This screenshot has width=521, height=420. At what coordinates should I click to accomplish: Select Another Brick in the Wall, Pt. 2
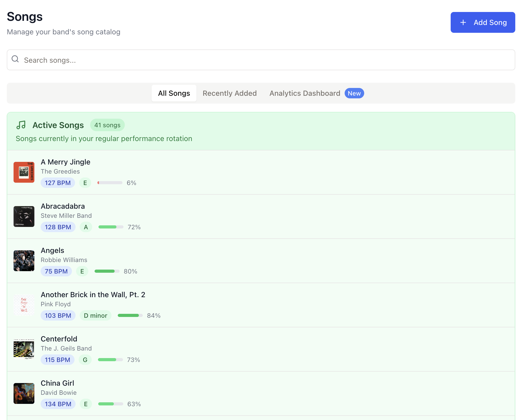coord(93,295)
